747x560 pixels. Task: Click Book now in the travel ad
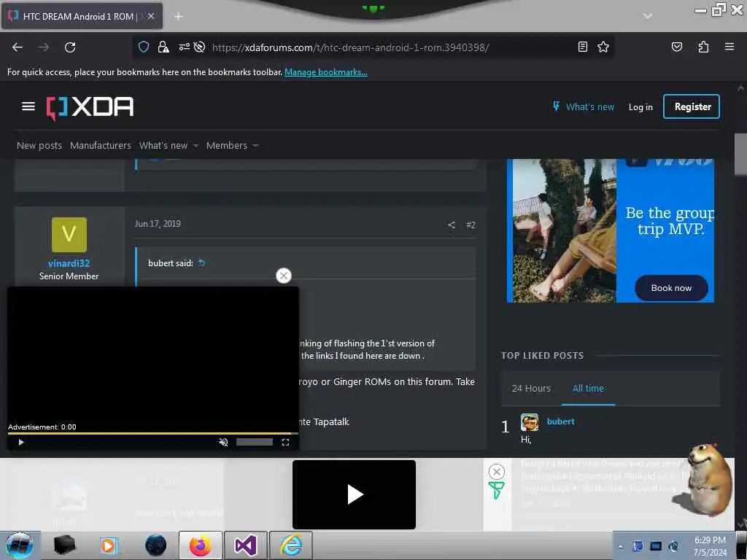(x=671, y=287)
